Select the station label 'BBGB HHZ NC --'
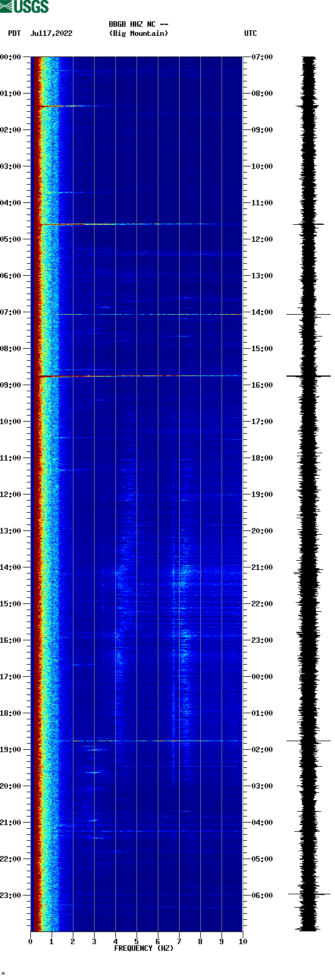 pos(138,24)
